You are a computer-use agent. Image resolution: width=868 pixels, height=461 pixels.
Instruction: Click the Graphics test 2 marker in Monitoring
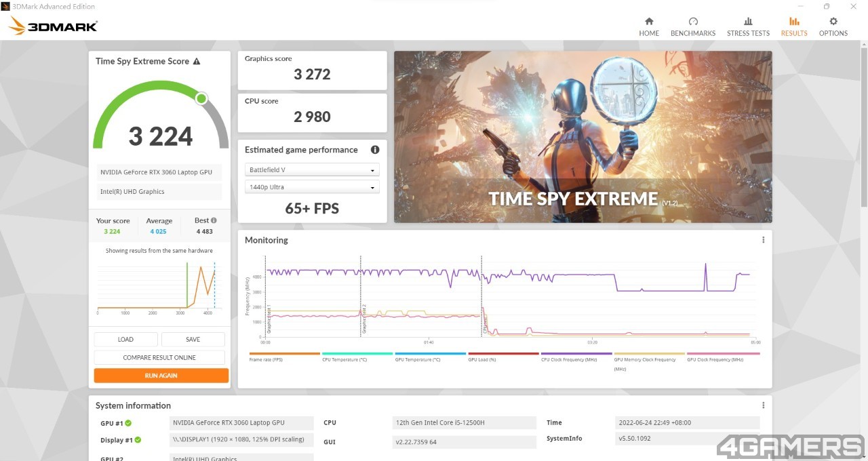pos(363,317)
